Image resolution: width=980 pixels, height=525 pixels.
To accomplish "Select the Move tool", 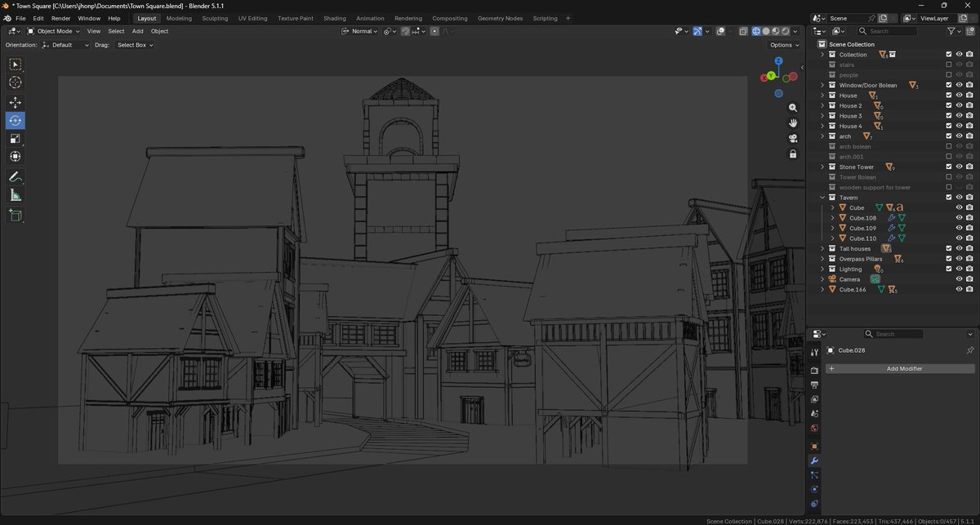I will tap(15, 102).
